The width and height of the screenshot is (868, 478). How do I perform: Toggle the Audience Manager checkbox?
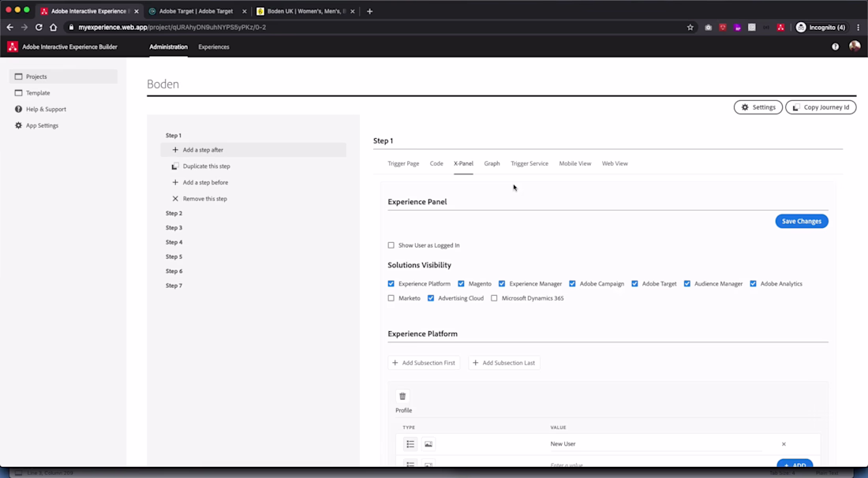[687, 284]
